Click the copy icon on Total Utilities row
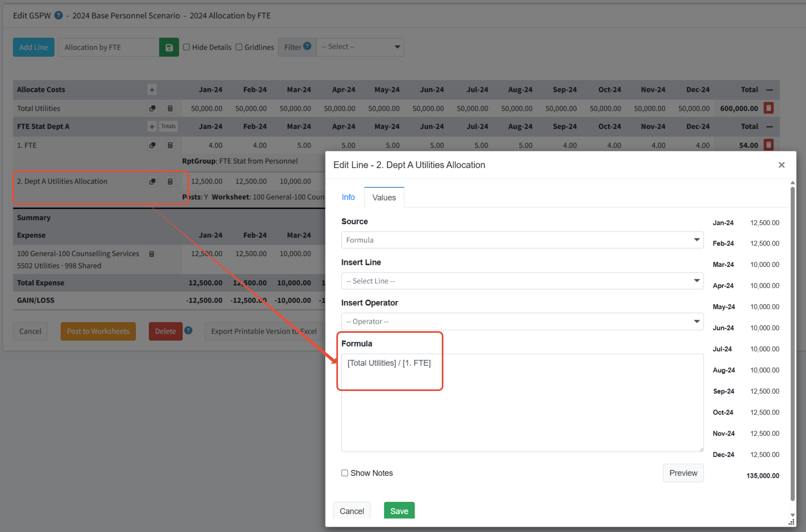 tap(152, 109)
